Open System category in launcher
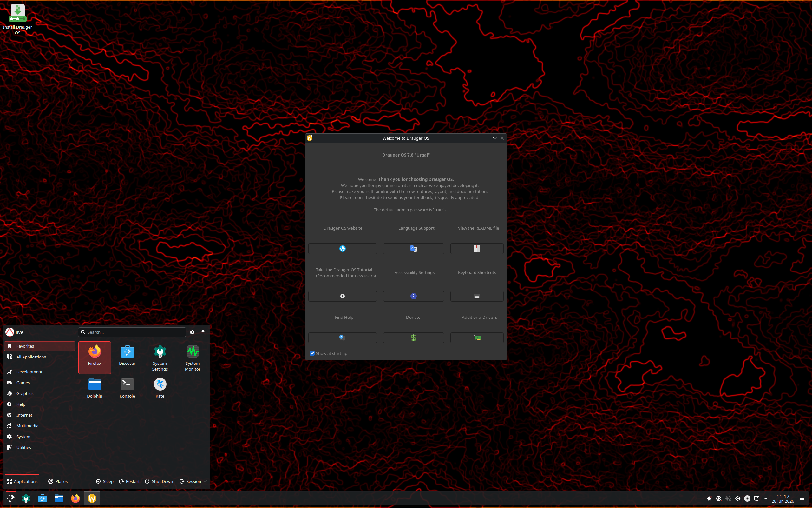This screenshot has height=508, width=812. pyautogui.click(x=39, y=437)
